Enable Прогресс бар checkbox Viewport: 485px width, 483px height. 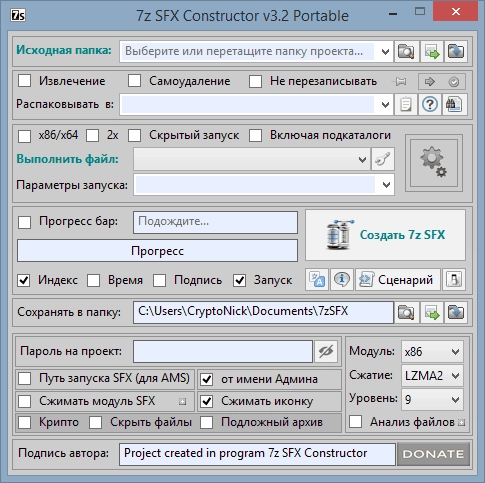[24, 222]
